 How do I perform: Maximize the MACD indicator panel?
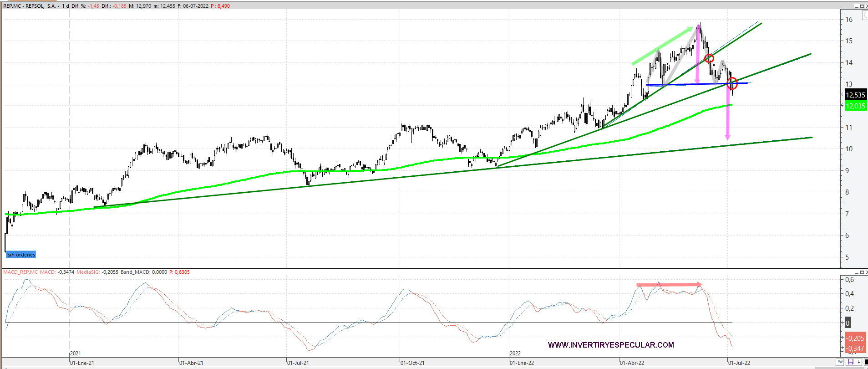(x=862, y=272)
